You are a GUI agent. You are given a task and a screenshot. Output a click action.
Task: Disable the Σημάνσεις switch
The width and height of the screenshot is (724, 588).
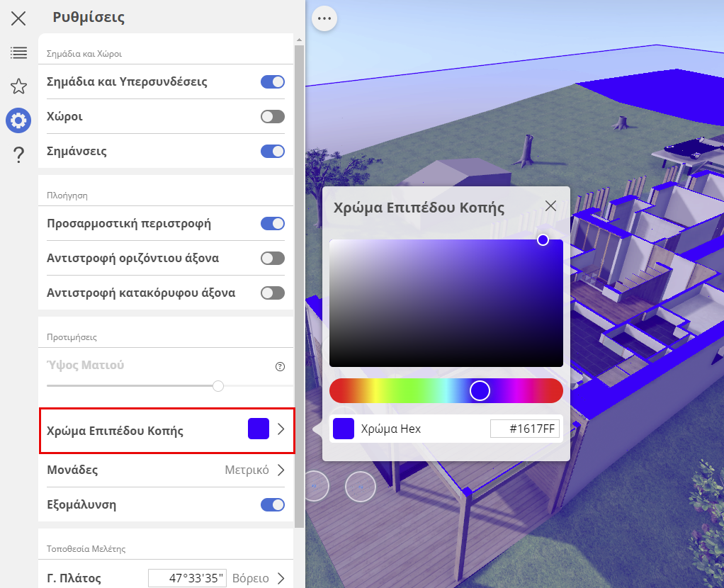[273, 151]
